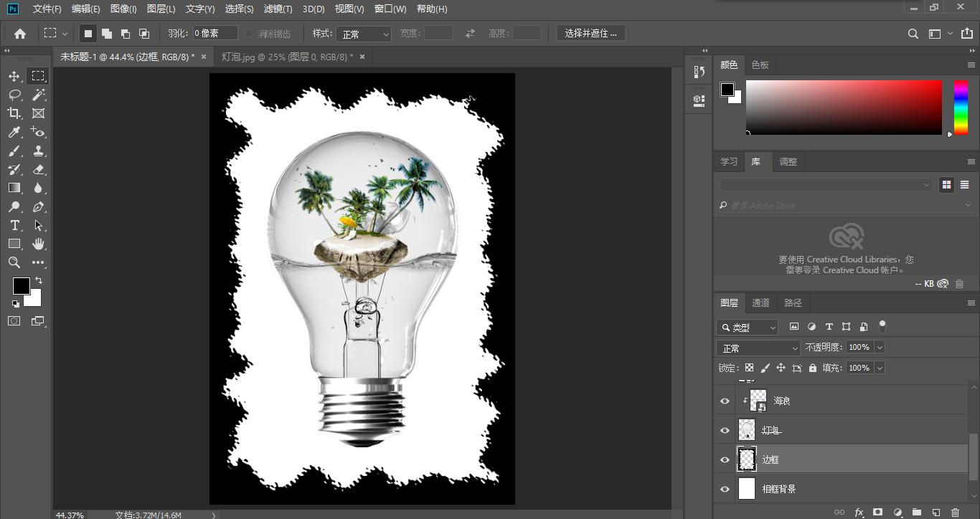Viewport: 980px width, 519px height.
Task: Select the Horizontal Type tool
Action: tap(14, 226)
